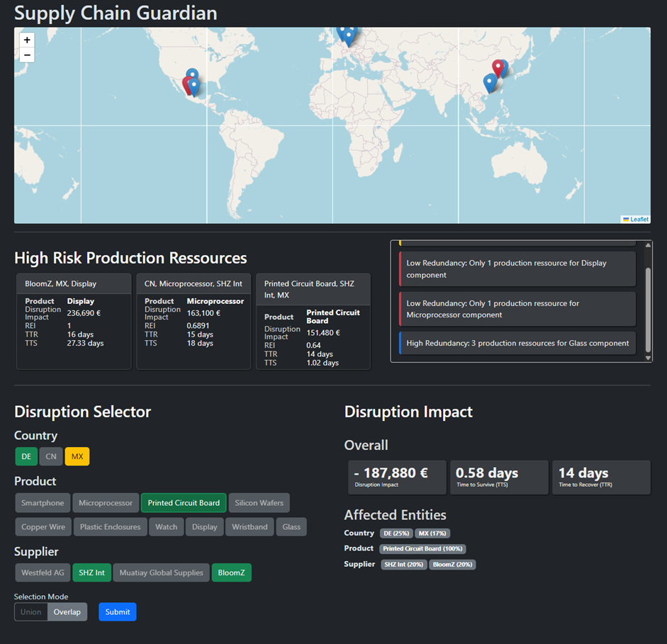Select the Silicon Wafers product
Screen dimensions: 667x644
(x=259, y=503)
